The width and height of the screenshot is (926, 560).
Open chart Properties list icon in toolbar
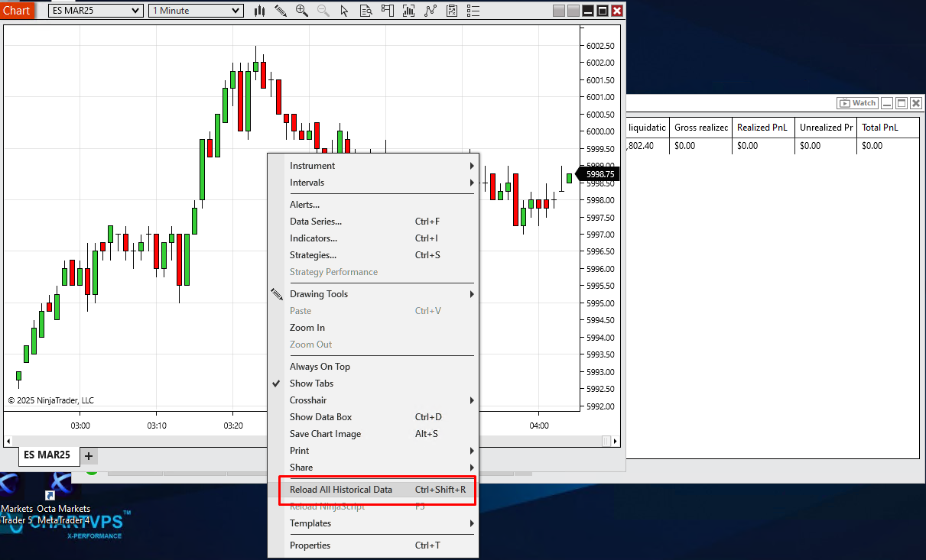pyautogui.click(x=473, y=11)
